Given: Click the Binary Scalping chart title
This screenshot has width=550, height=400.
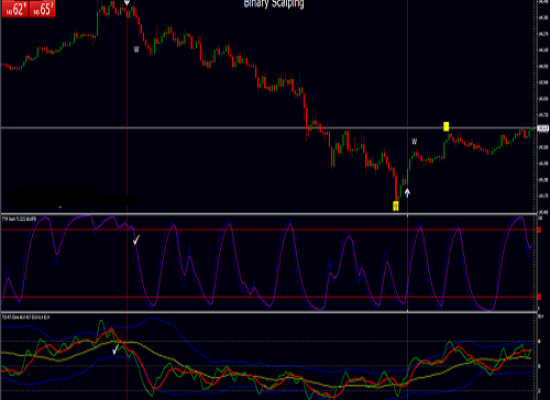Looking at the screenshot, I should coord(274,4).
